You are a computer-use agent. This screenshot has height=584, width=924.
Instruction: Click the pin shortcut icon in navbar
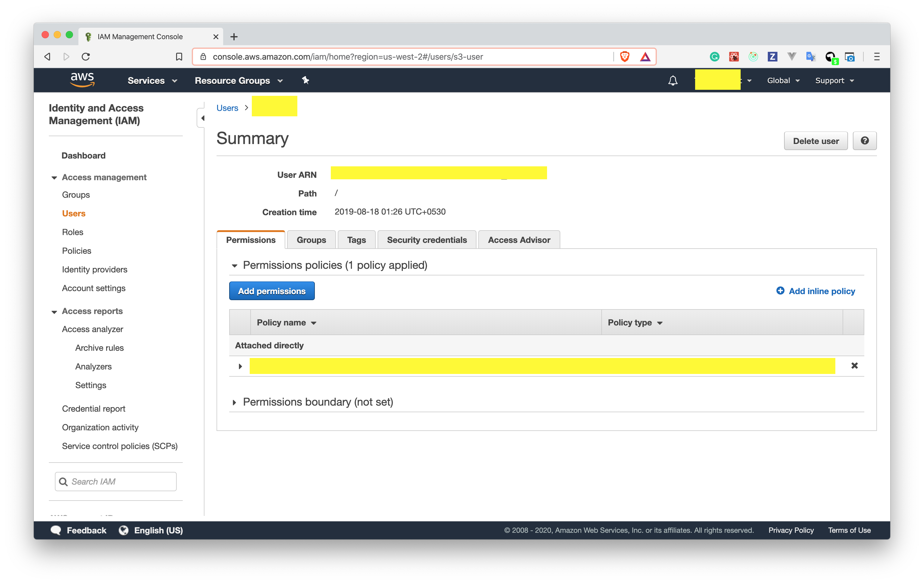[x=305, y=80]
